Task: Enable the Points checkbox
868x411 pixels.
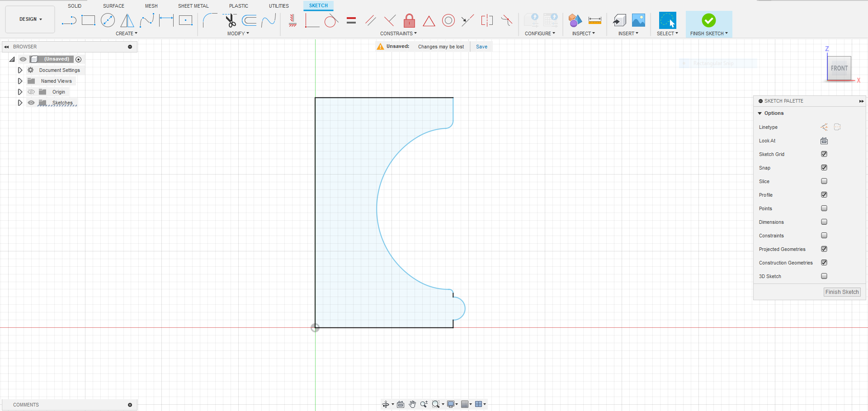Action: [824, 208]
